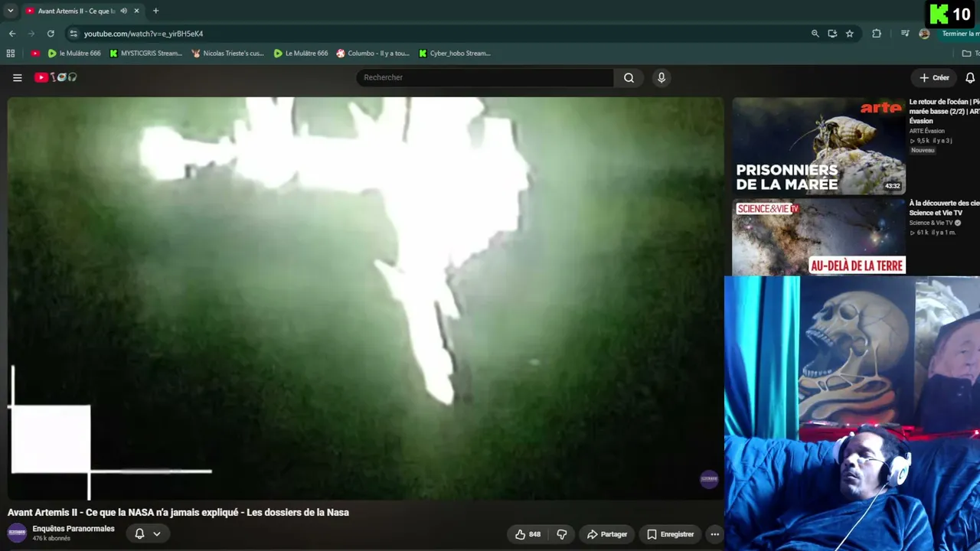Open the Au-delà de la Terre thumbnail
This screenshot has width=980, height=551.
click(x=818, y=237)
